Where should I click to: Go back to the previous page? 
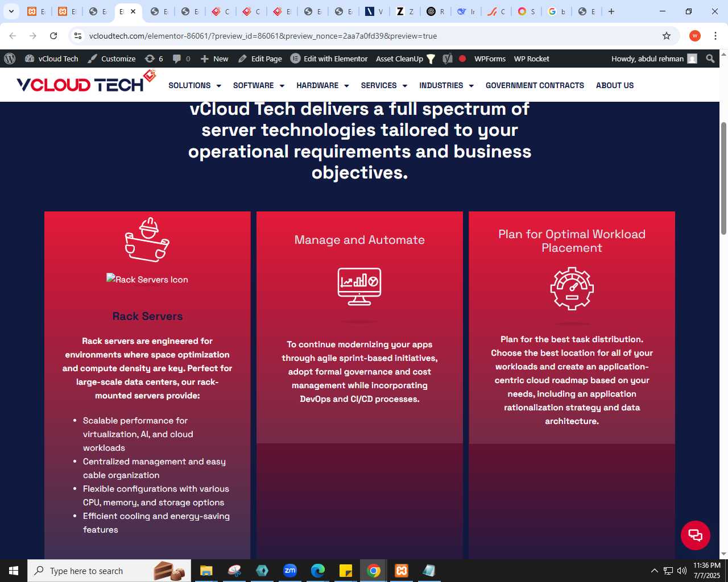13,36
